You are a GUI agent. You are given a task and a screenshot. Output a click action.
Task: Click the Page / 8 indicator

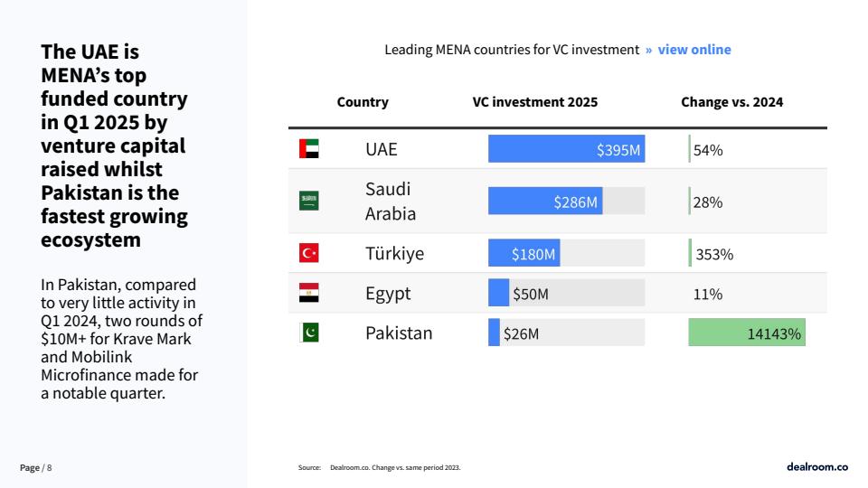tap(36, 467)
